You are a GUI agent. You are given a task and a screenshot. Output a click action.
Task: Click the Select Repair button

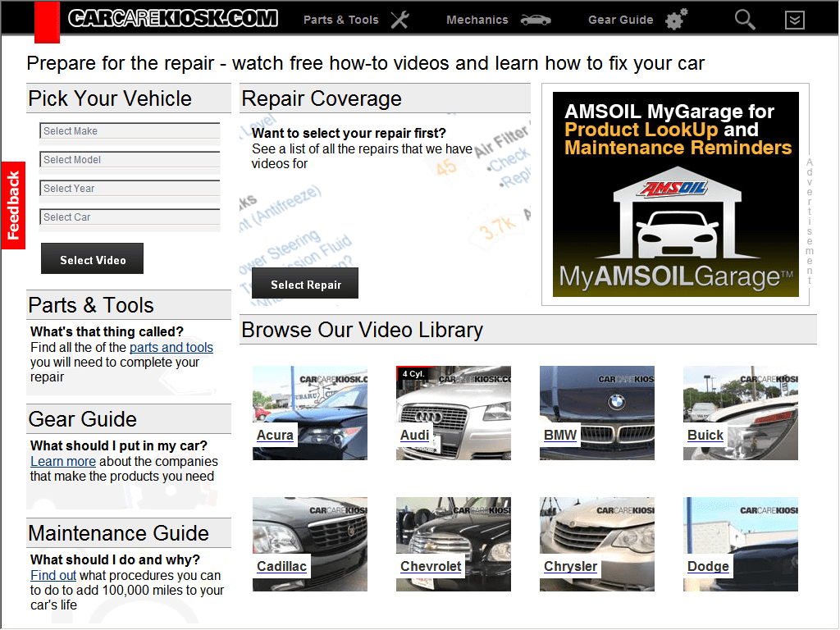coord(305,283)
